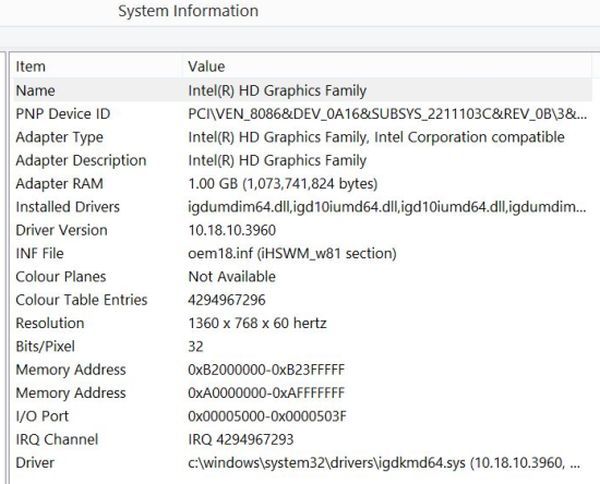Select the Adapter Description row

pos(302,160)
